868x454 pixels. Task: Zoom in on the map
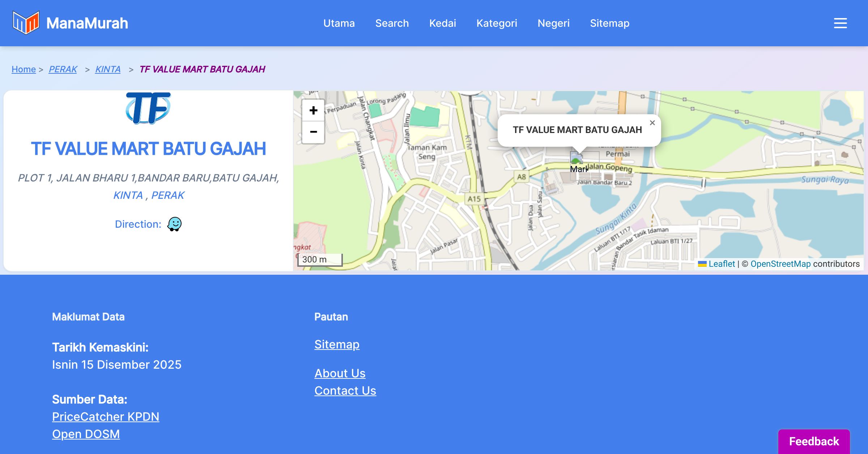pos(313,111)
